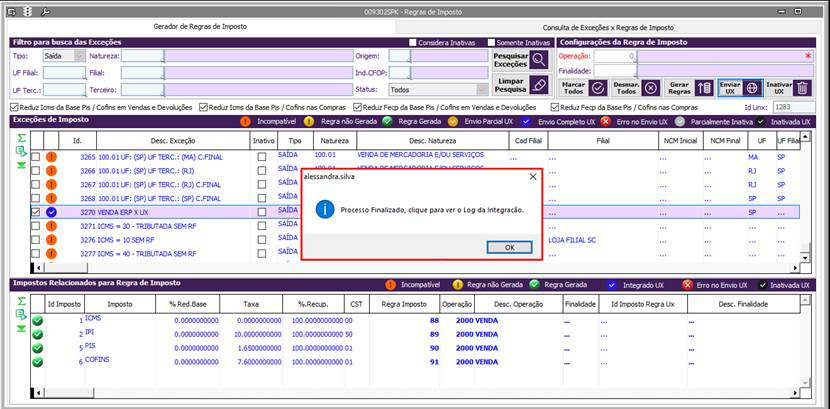Image resolution: width=830 pixels, height=409 pixels.
Task: Click the Regra Imposto value 91 on the COFINS row
Action: pyautogui.click(x=434, y=362)
